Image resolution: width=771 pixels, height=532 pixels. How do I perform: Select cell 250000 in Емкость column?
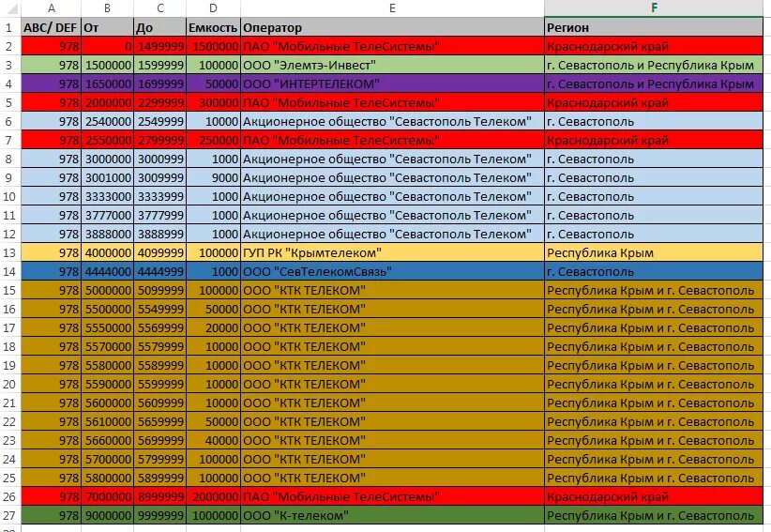click(x=213, y=140)
